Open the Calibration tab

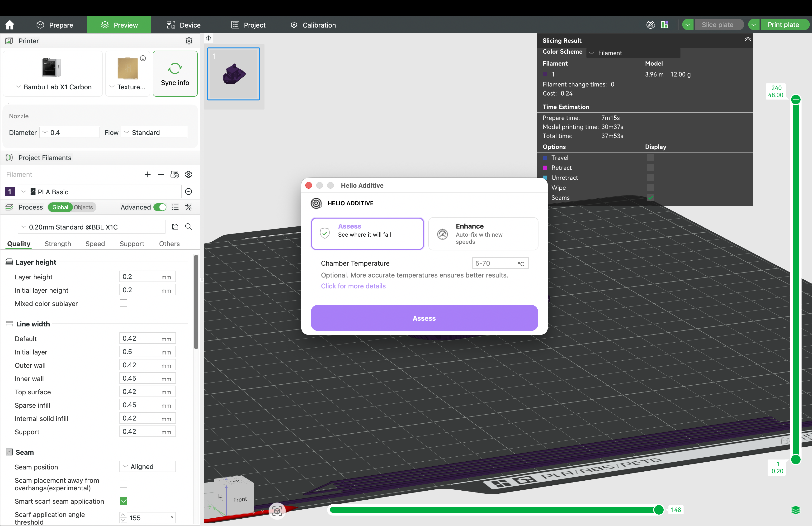pos(313,25)
